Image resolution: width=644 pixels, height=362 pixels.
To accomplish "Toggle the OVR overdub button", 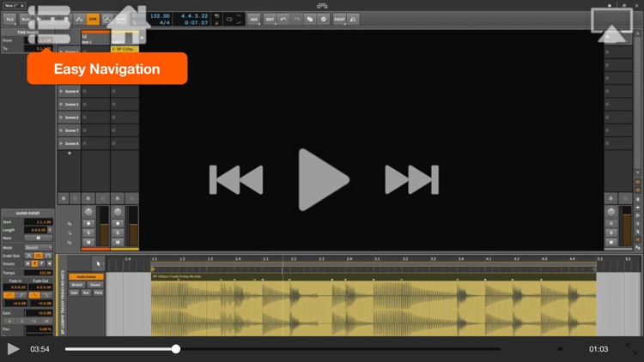I will 93,19.
